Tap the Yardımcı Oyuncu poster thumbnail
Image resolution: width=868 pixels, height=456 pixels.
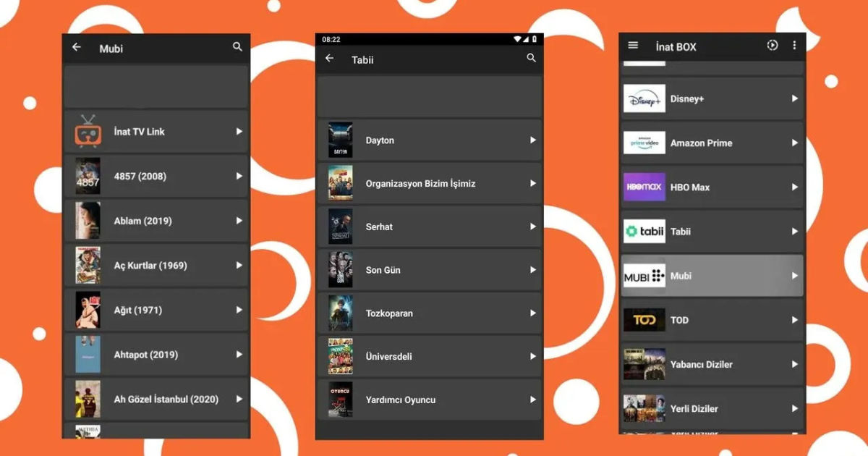(x=340, y=400)
